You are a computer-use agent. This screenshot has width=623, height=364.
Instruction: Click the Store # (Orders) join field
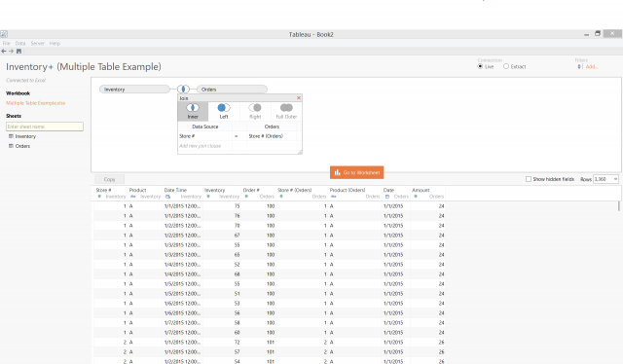coord(272,136)
